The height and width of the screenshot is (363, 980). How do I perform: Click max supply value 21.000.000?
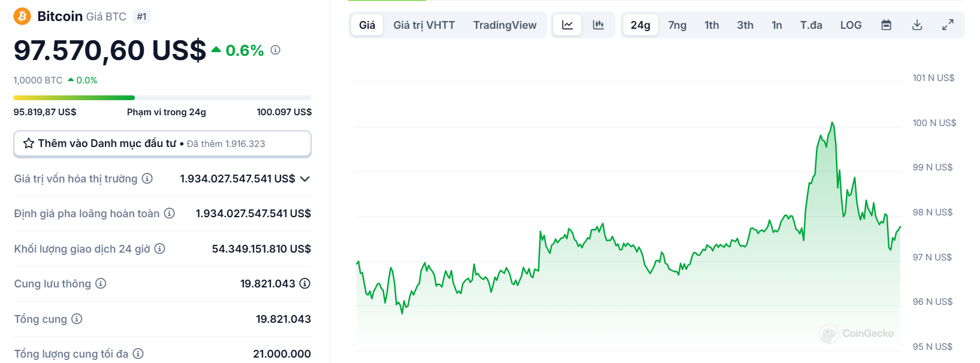tap(282, 353)
